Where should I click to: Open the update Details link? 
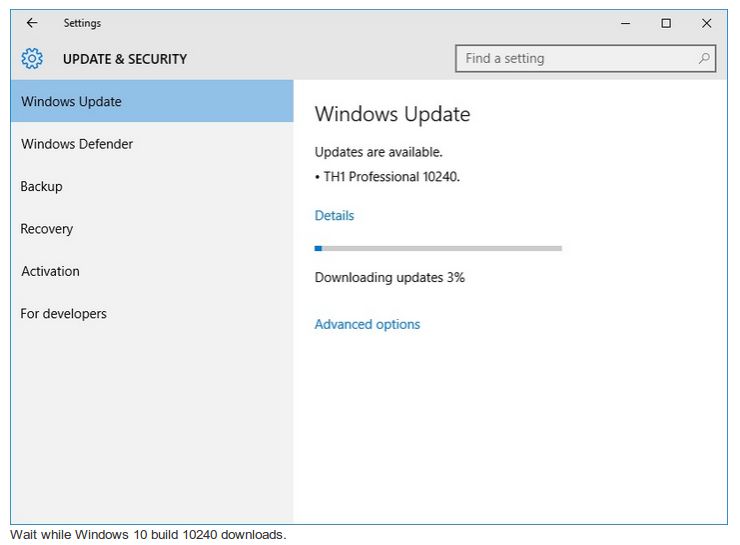coord(334,215)
